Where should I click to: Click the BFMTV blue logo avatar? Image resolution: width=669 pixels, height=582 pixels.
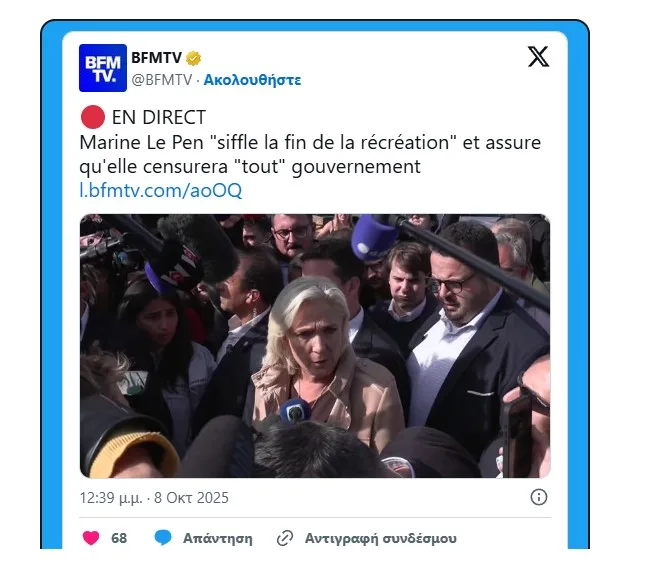(x=103, y=68)
